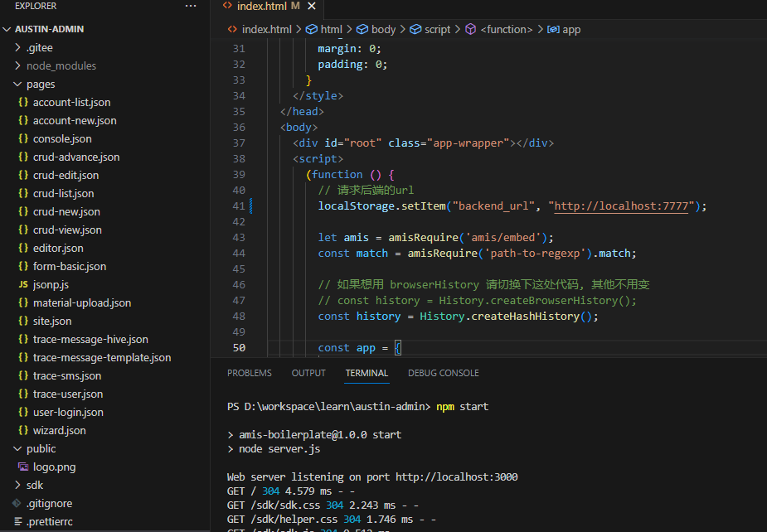Expand the sdk folder
Viewport: 767px width, 532px height.
point(36,485)
